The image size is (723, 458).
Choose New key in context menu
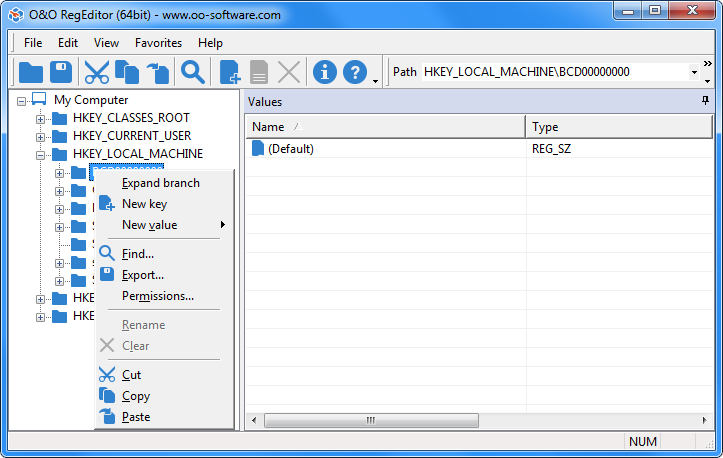164,204
